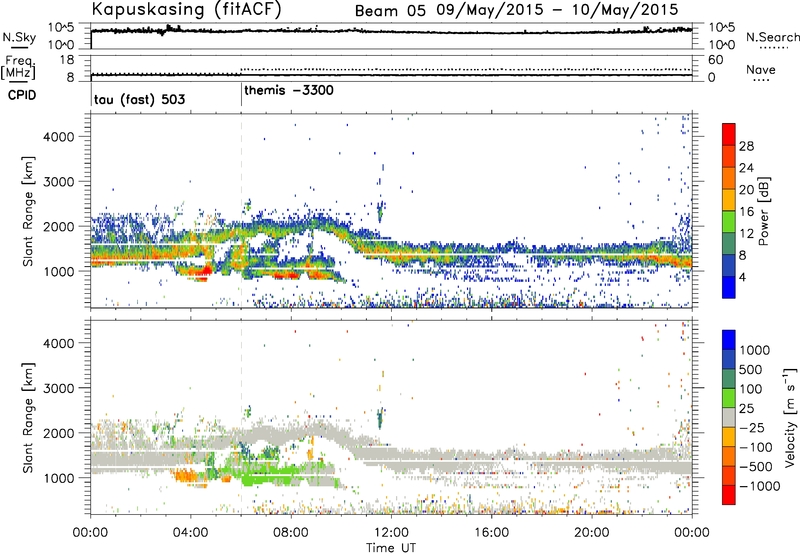Viewport: 800px width, 554px height.
Task: Click the 4000 km tick of velocity panel
Action: pyautogui.click(x=59, y=343)
